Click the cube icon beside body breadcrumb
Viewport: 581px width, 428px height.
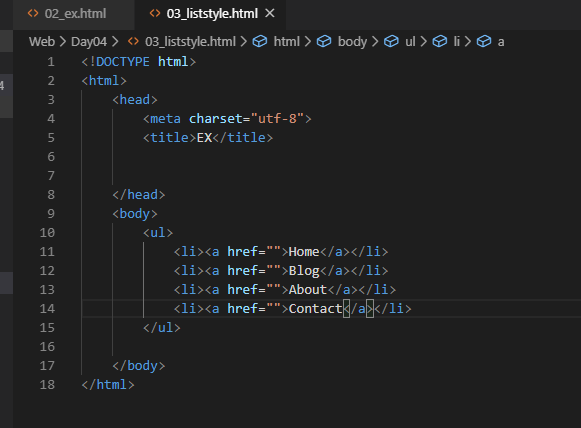point(324,41)
